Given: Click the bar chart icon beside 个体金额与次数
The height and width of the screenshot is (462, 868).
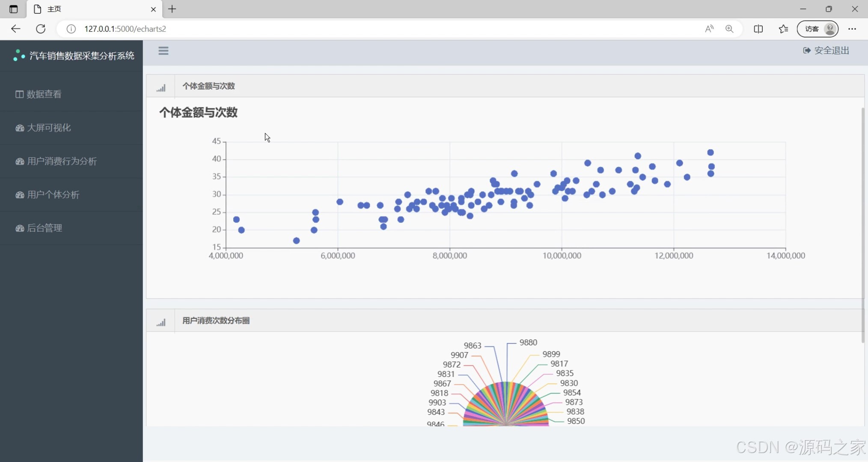Looking at the screenshot, I should [161, 87].
